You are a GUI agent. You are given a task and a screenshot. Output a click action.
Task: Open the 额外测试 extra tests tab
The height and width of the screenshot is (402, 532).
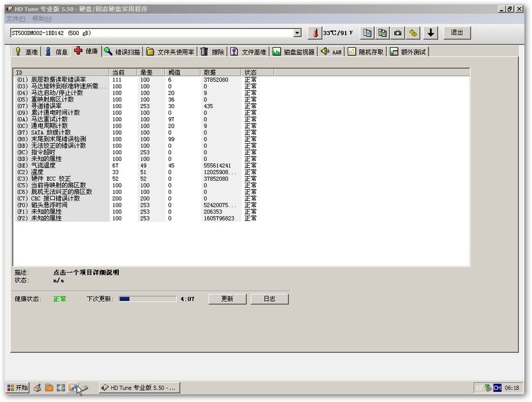[x=408, y=52]
